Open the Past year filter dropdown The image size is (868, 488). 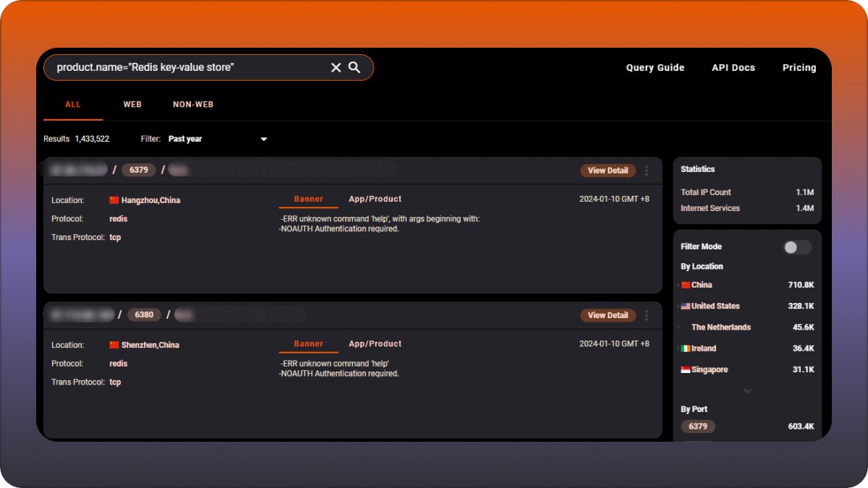[x=218, y=139]
